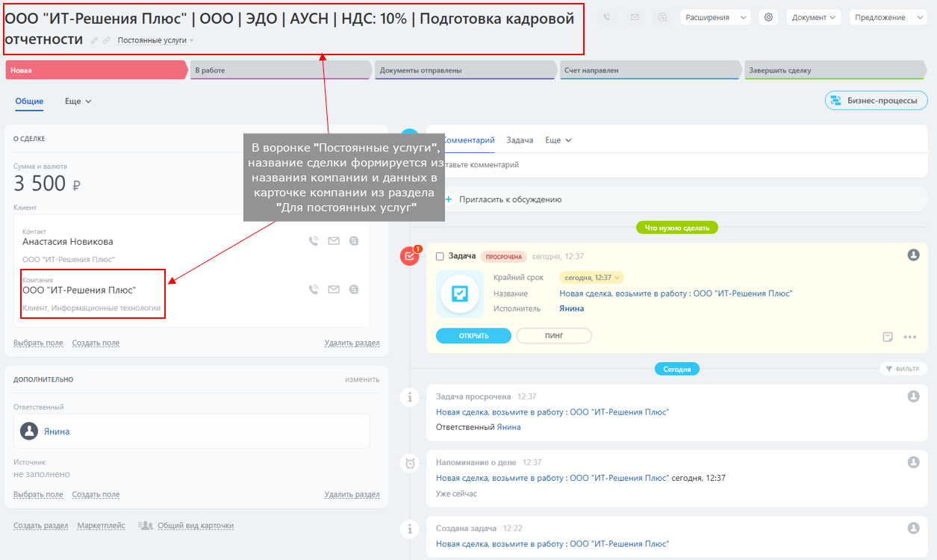The image size is (937, 560).
Task: Click the info icon next to Создана задача
Action: click(x=410, y=529)
